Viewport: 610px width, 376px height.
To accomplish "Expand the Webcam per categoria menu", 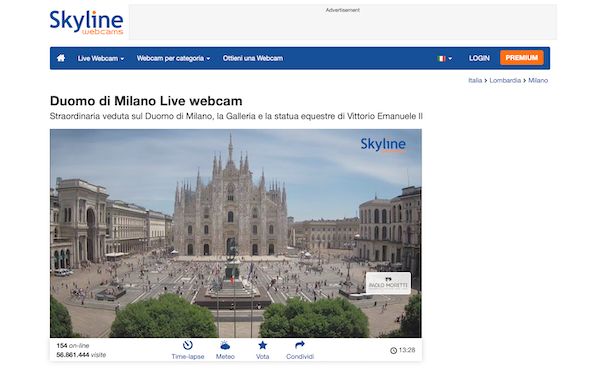I will (x=173, y=58).
